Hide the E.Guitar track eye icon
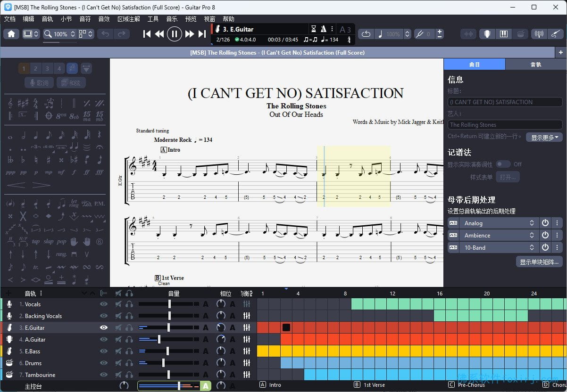This screenshot has height=392, width=567. (x=104, y=328)
